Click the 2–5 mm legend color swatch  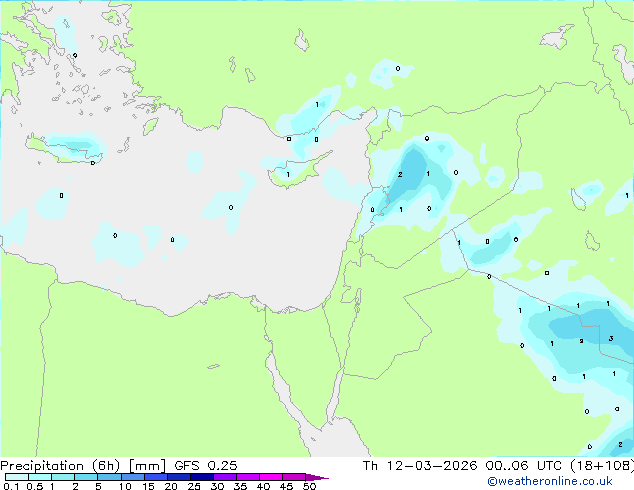(86, 477)
